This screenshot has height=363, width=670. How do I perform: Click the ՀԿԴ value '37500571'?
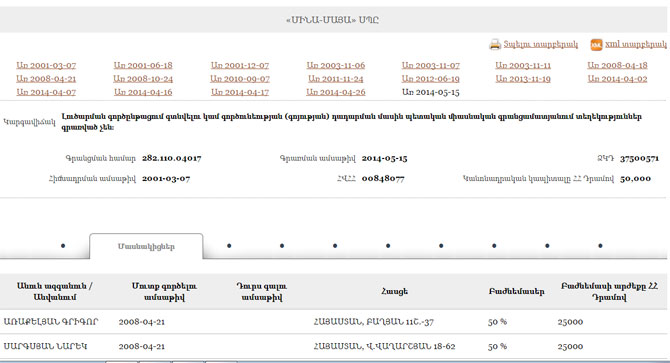[x=640, y=158]
